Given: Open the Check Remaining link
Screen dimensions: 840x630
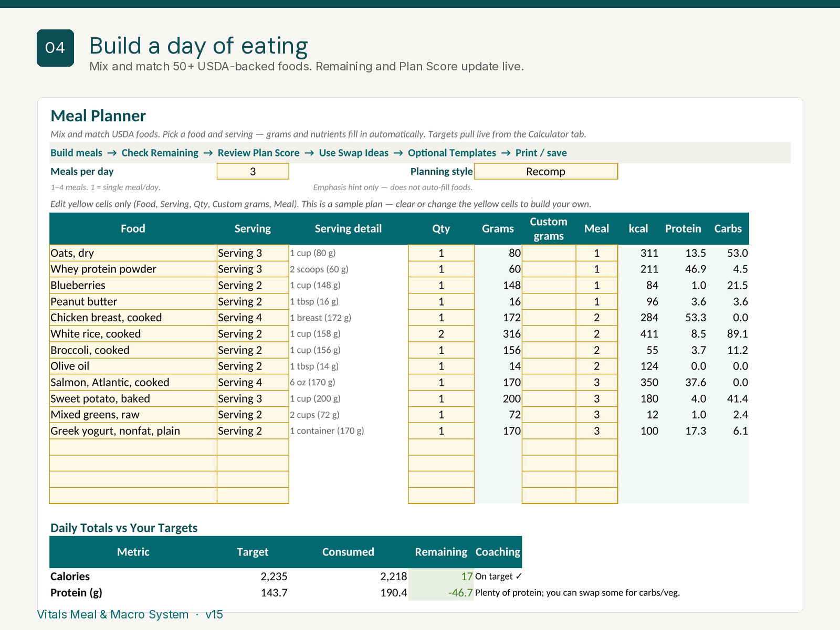Looking at the screenshot, I should [160, 153].
